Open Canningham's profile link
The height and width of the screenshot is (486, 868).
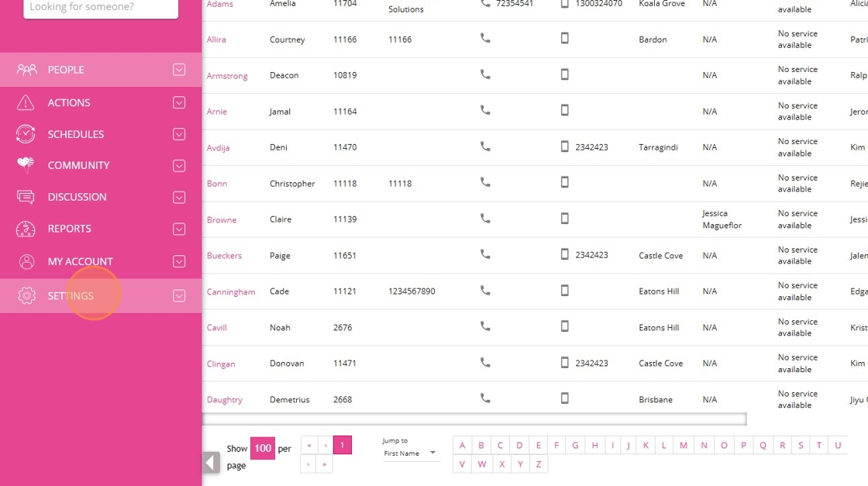(231, 291)
